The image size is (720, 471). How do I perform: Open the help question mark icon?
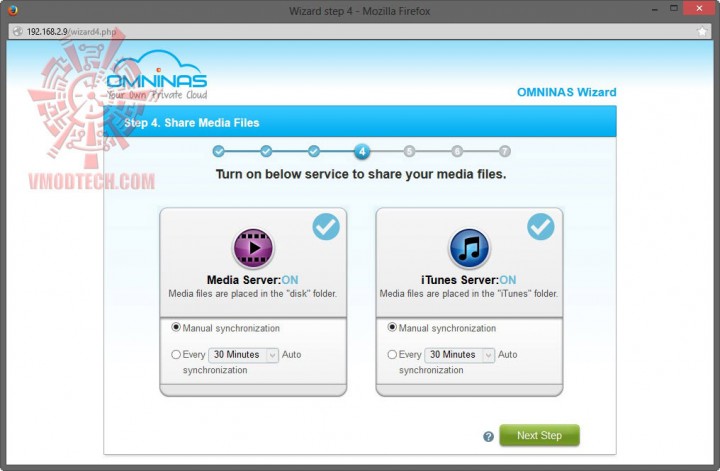(488, 437)
